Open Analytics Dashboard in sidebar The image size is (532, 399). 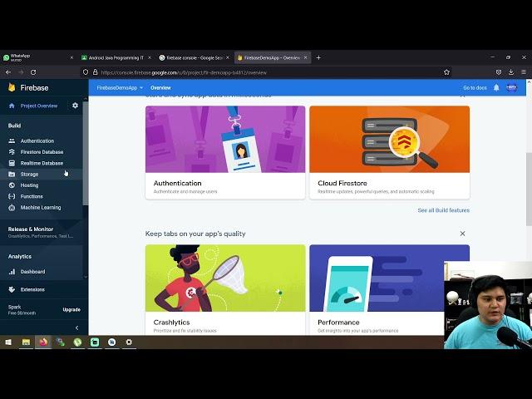tap(32, 272)
